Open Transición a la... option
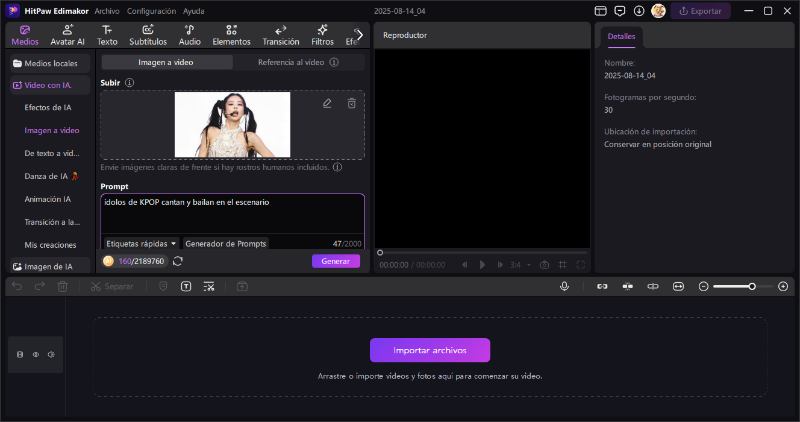The width and height of the screenshot is (800, 422). coord(52,222)
